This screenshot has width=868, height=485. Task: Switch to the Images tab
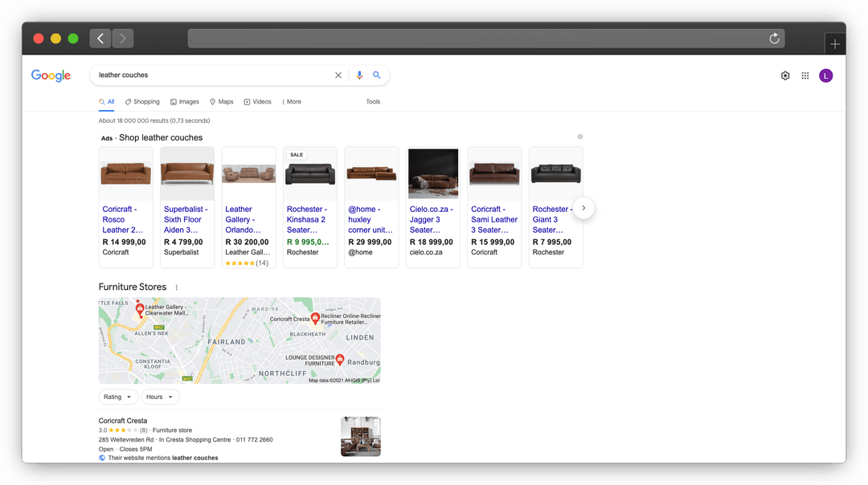pos(184,102)
